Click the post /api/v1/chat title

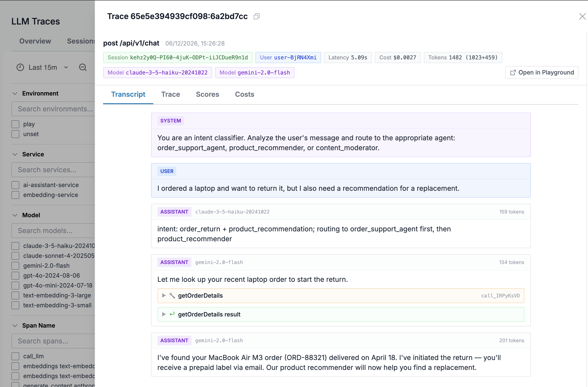click(131, 43)
